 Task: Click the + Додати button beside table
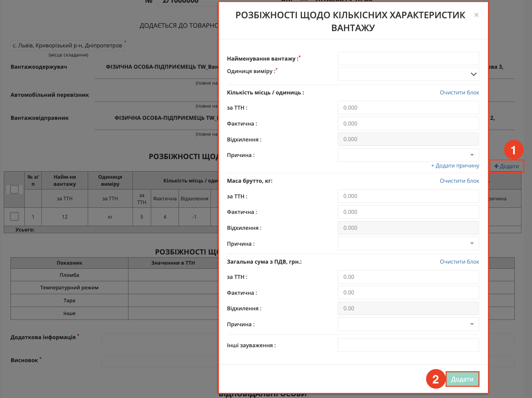(507, 166)
